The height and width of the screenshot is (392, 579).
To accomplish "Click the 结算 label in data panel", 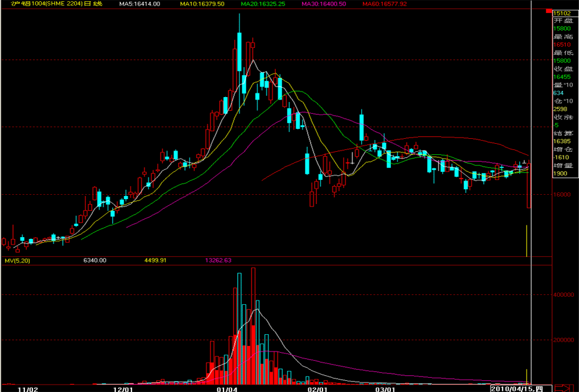I will (563, 133).
